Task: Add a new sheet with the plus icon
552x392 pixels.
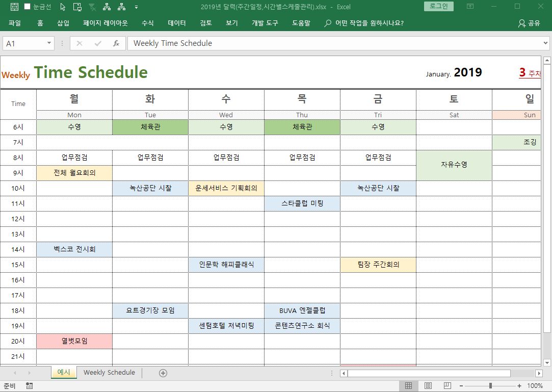Action: point(163,373)
